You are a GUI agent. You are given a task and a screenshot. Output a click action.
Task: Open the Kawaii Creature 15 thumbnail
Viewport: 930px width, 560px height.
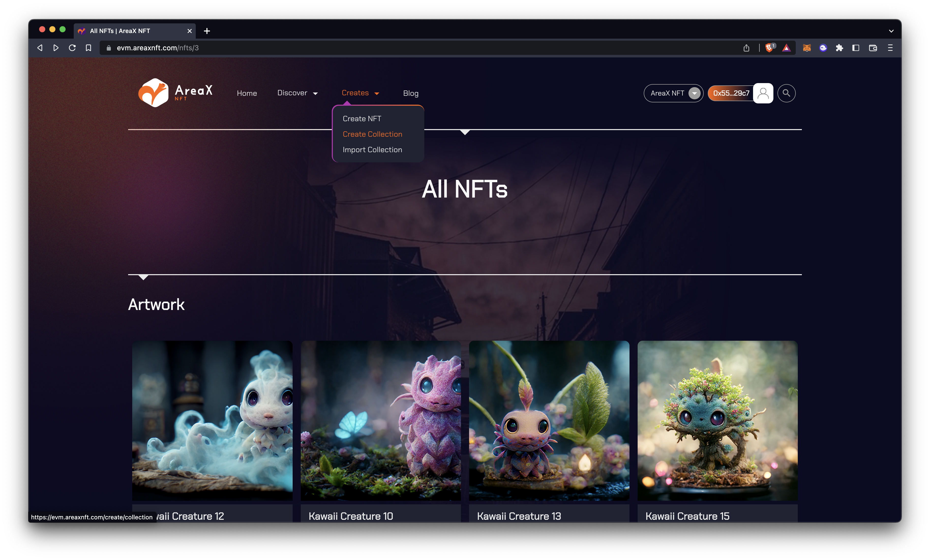(717, 421)
